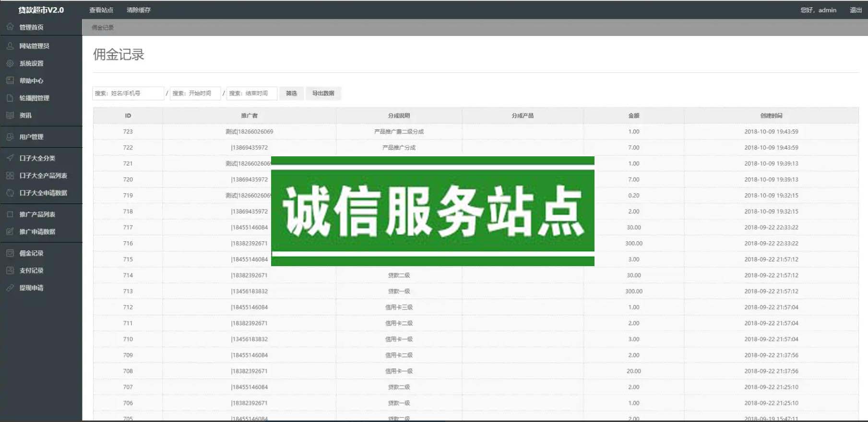868x422 pixels.
Task: Click the edit icon beside 推广申请数据
Action: [x=10, y=232]
